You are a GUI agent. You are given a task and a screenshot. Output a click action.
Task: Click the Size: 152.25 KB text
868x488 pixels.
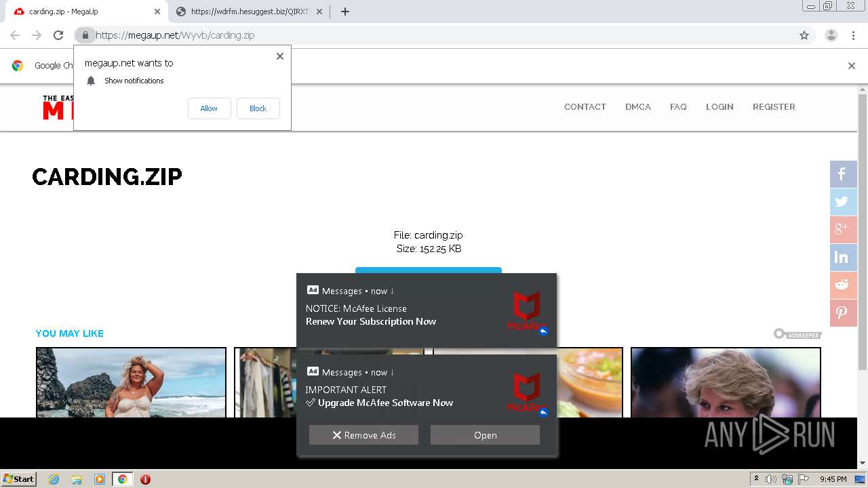(x=429, y=249)
